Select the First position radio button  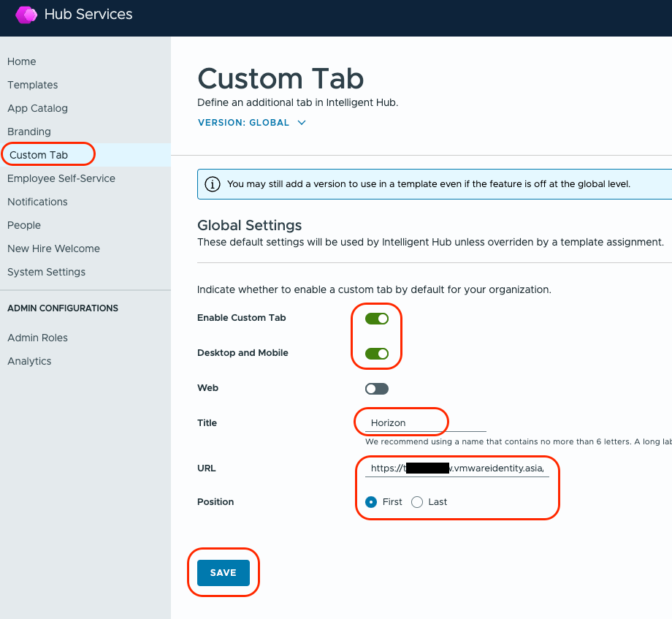[x=371, y=502]
